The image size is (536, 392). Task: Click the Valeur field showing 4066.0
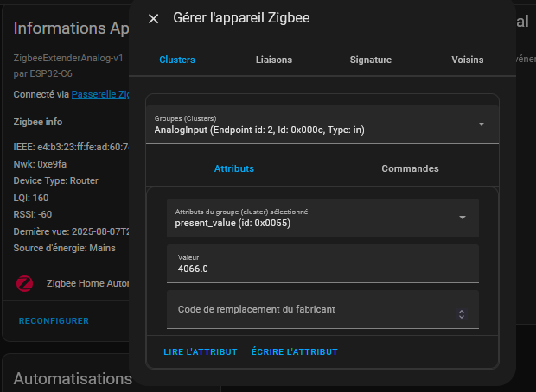322,263
